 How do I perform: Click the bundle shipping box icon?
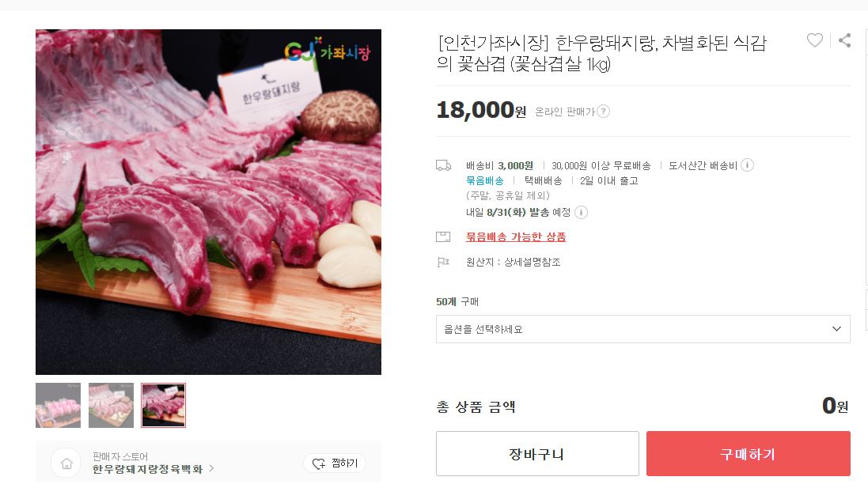443,236
